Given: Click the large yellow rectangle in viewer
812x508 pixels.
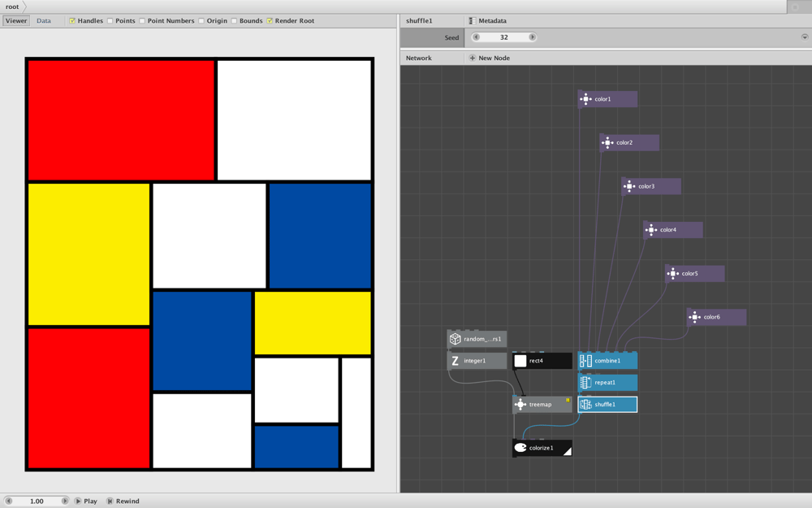Looking at the screenshot, I should click(x=89, y=254).
